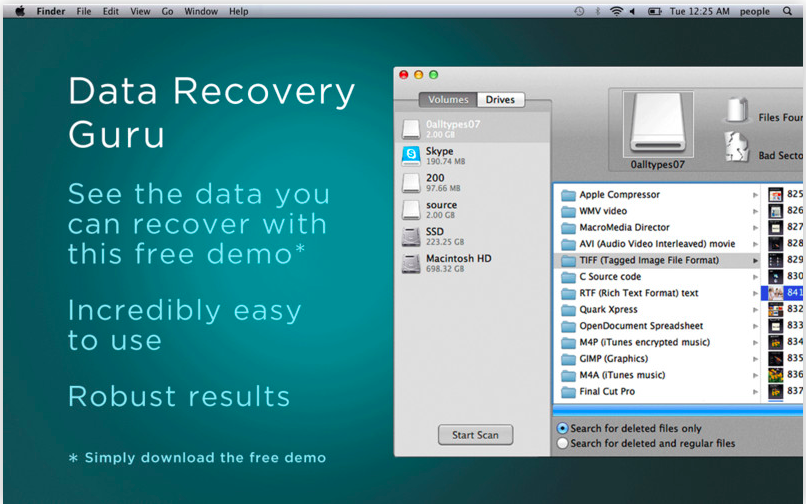Click the battery status icon
The height and width of the screenshot is (504, 806).
(x=654, y=11)
